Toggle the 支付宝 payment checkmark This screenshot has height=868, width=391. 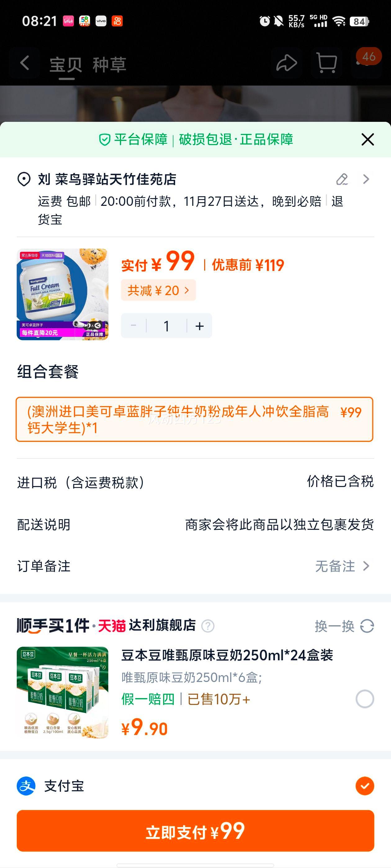[365, 786]
